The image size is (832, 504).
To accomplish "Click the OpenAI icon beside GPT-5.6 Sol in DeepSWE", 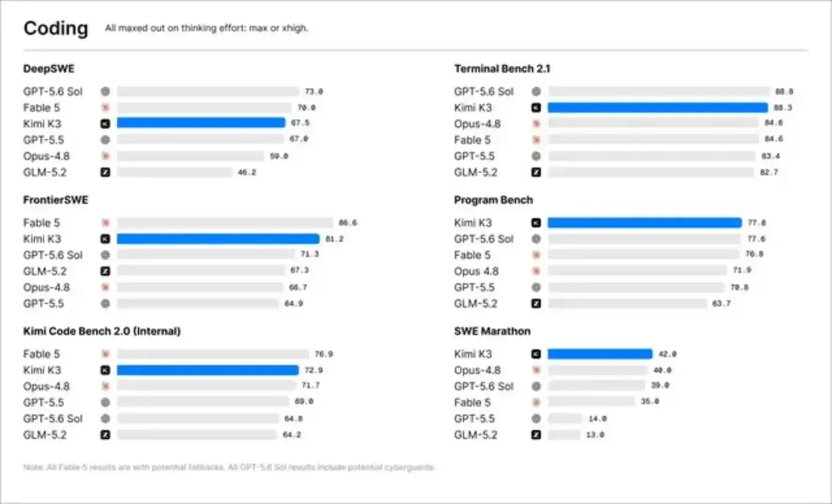I will [x=105, y=91].
